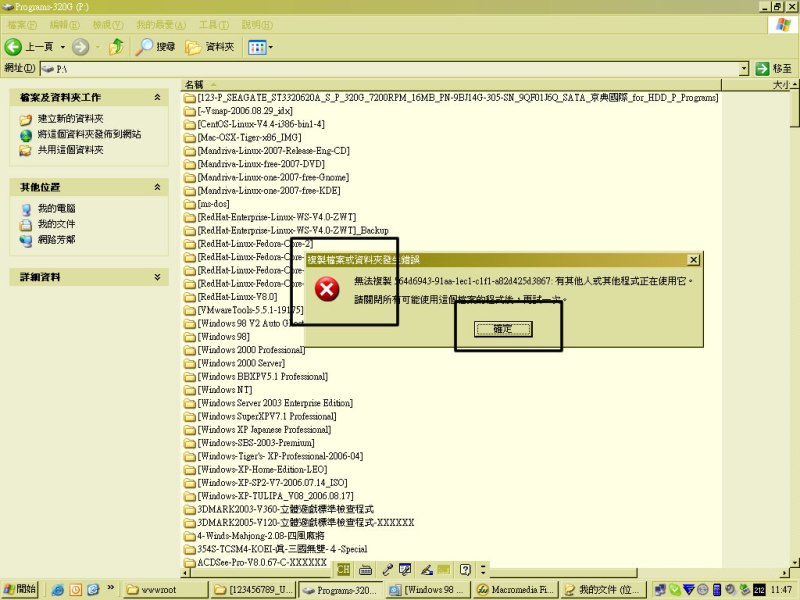Select the [~Vsnap-2006.08.29_idx] folder icon
The width and height of the screenshot is (800, 600).
click(190, 111)
